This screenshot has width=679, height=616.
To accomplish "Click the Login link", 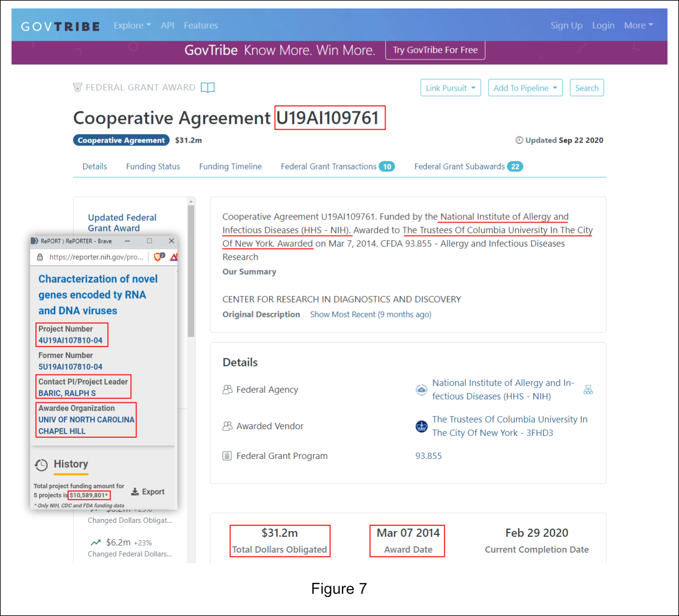I will 603,25.
